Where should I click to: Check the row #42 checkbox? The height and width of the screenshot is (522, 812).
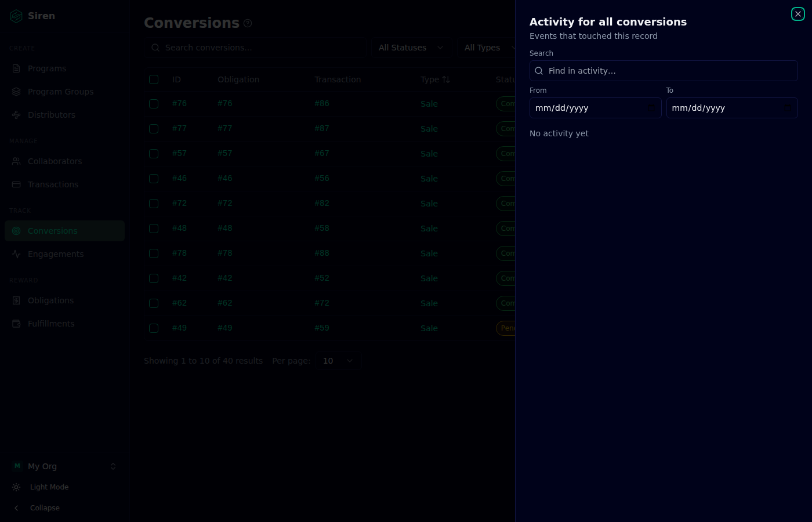(x=154, y=278)
